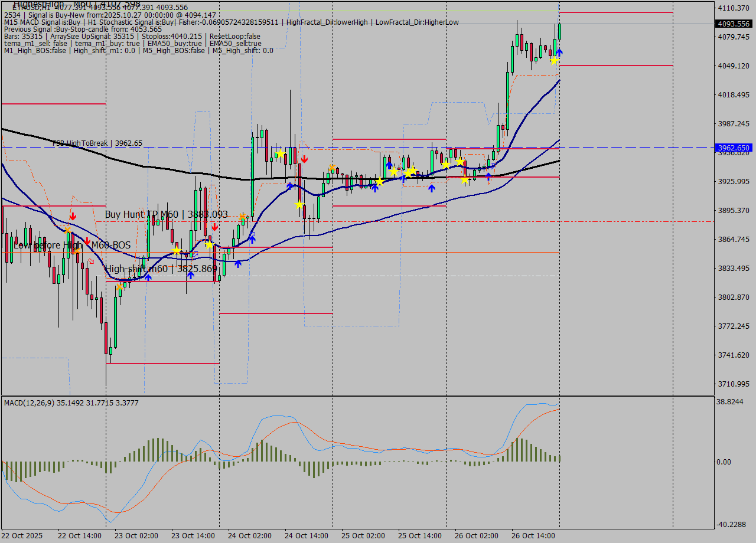Click the yellow star under the latest candle
The image size is (756, 543).
(553, 60)
